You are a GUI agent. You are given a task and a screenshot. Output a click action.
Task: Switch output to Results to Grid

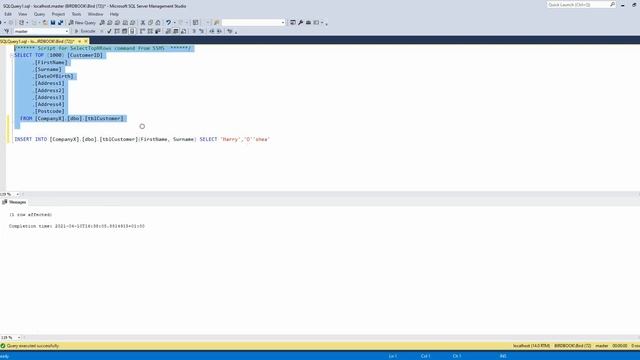(x=176, y=31)
